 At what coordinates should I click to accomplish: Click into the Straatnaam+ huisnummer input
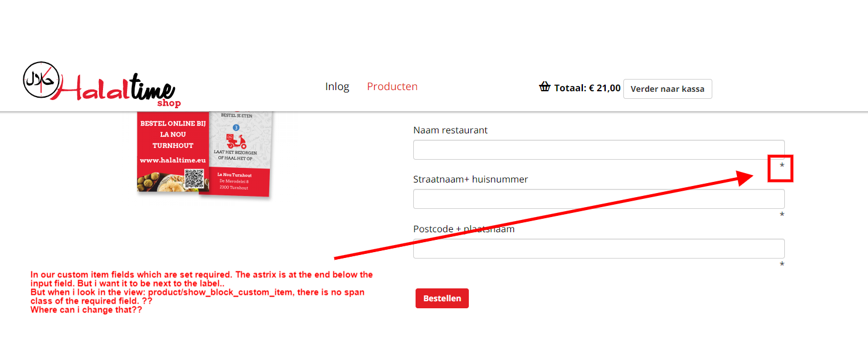[x=598, y=199]
